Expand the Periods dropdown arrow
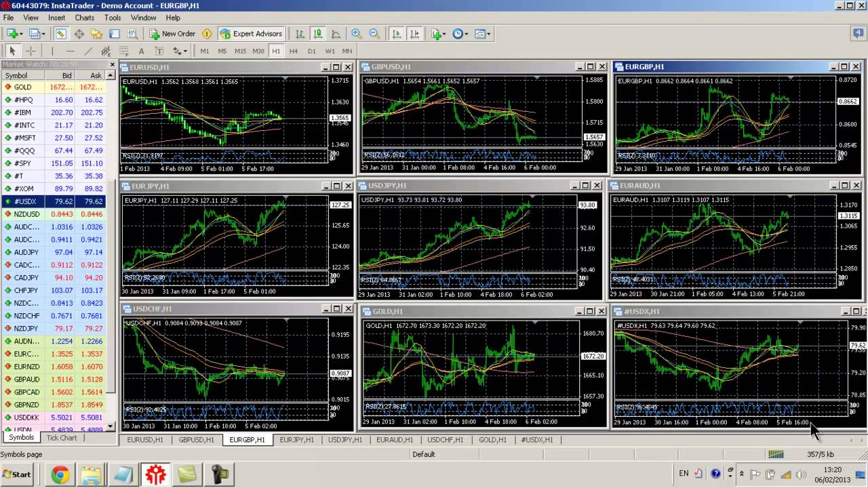Viewport: 868px width, 488px height. tap(467, 34)
